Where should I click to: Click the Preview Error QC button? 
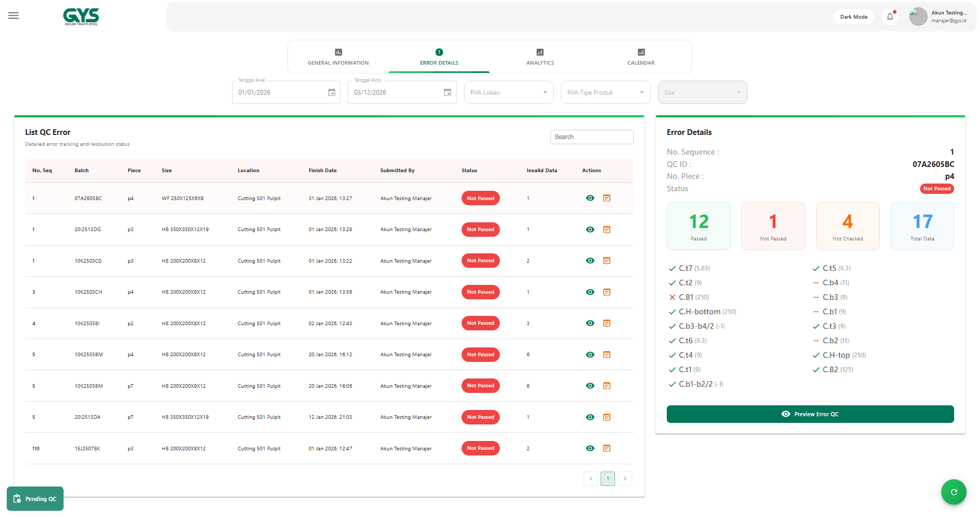(x=810, y=414)
